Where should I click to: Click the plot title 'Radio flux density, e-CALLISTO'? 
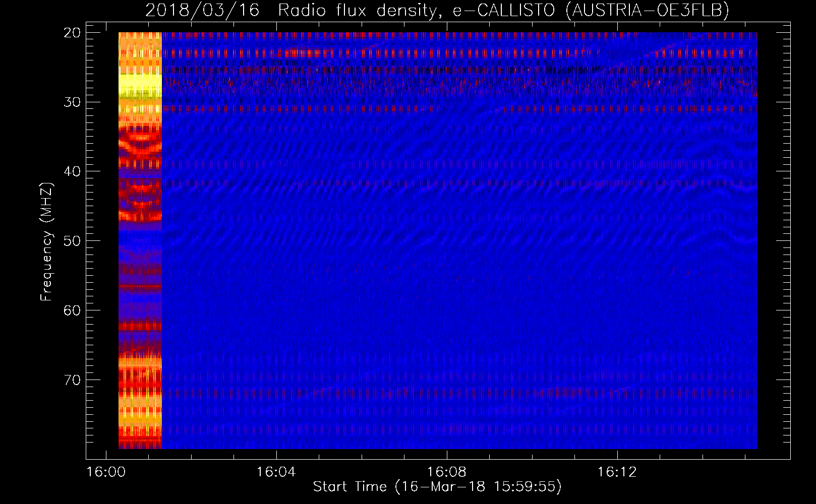(417, 11)
